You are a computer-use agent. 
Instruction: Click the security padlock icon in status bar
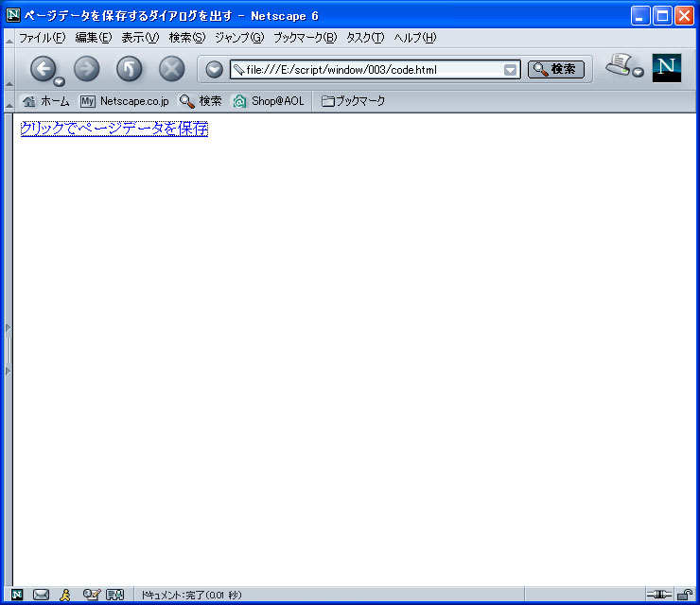tap(684, 595)
